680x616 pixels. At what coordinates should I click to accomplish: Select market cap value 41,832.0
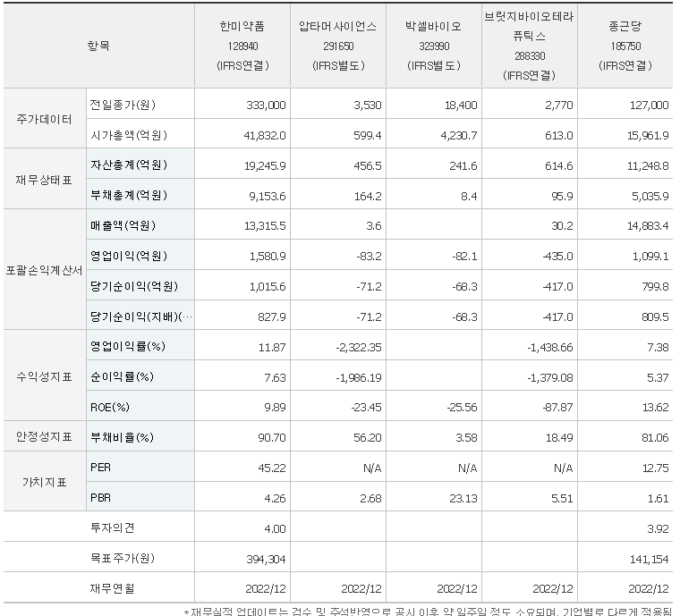tap(265, 136)
